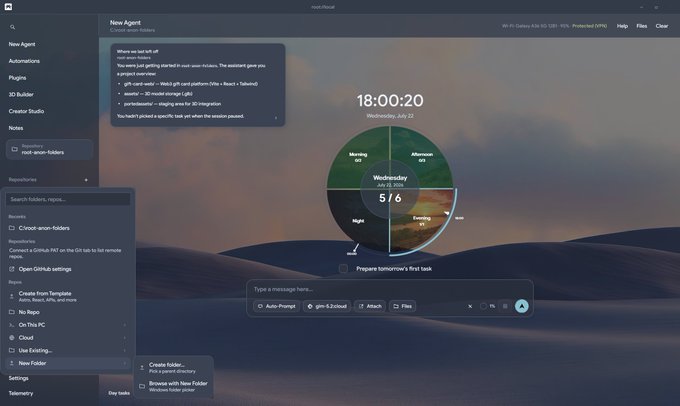Click the Attach button
680x406 pixels.
[x=370, y=306]
